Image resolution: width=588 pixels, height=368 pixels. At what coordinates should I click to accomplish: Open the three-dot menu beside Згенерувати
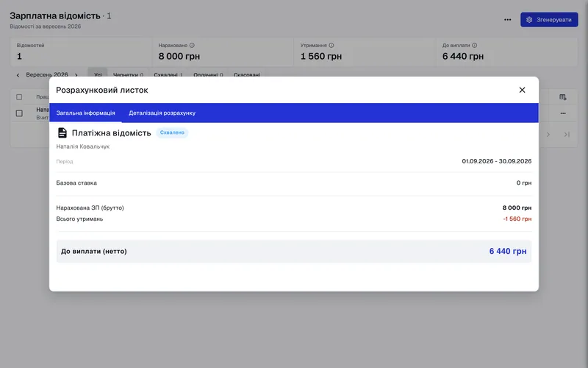tap(507, 20)
